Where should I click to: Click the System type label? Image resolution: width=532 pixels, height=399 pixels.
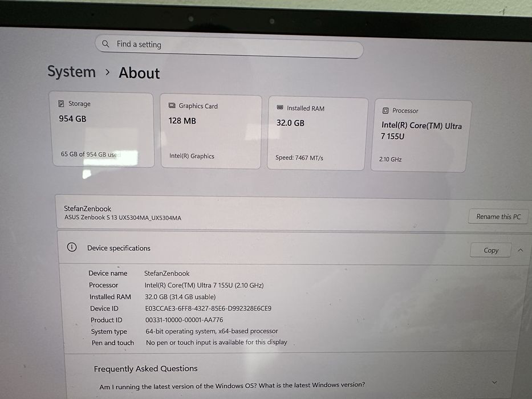pos(109,332)
